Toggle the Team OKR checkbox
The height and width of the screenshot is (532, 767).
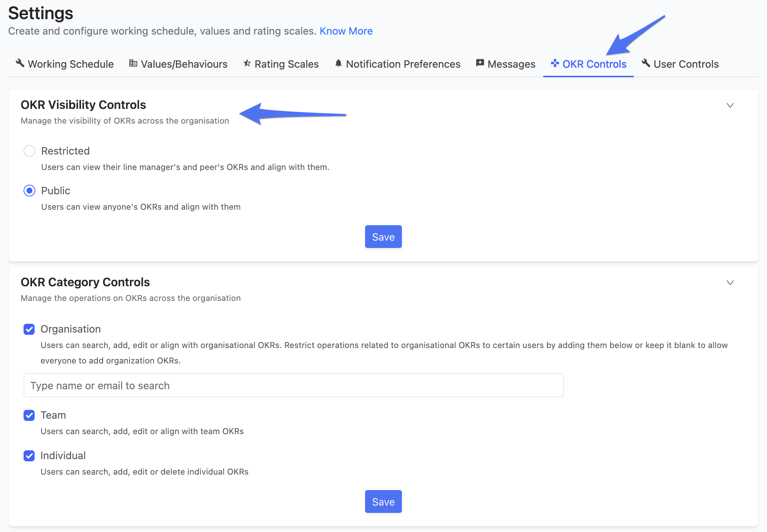[x=29, y=415]
